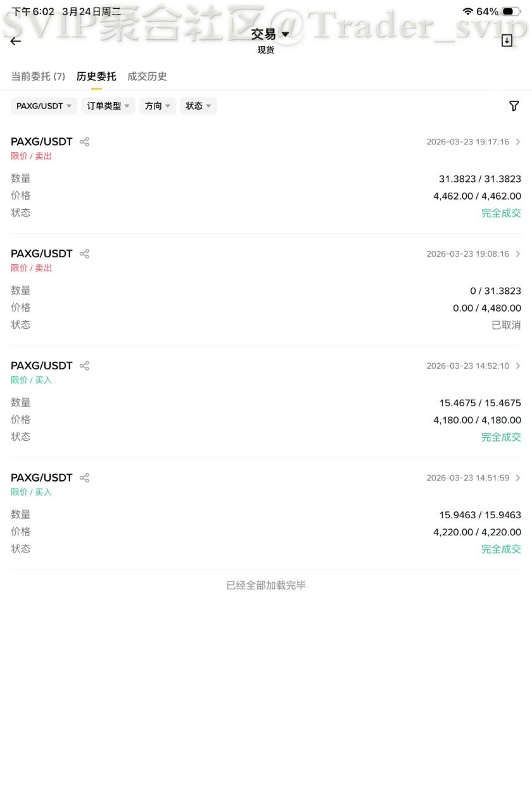Expand the 订单类型 order type filter
The width and height of the screenshot is (532, 811).
click(x=108, y=106)
